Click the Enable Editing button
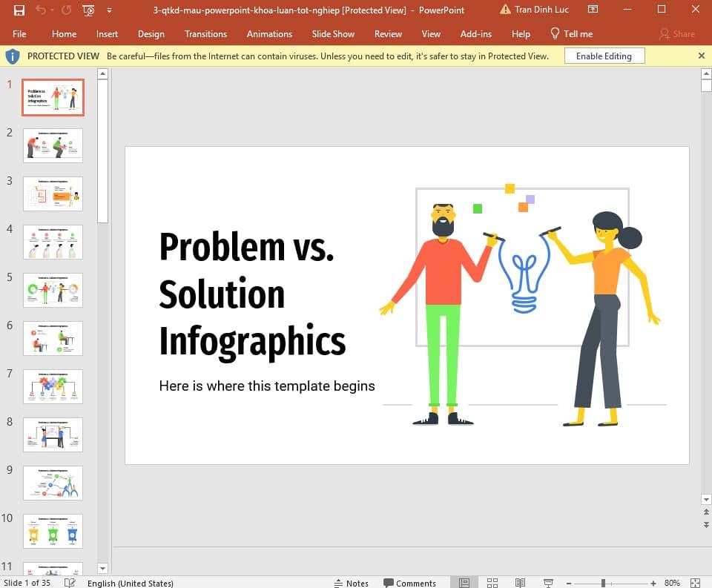 605,56
